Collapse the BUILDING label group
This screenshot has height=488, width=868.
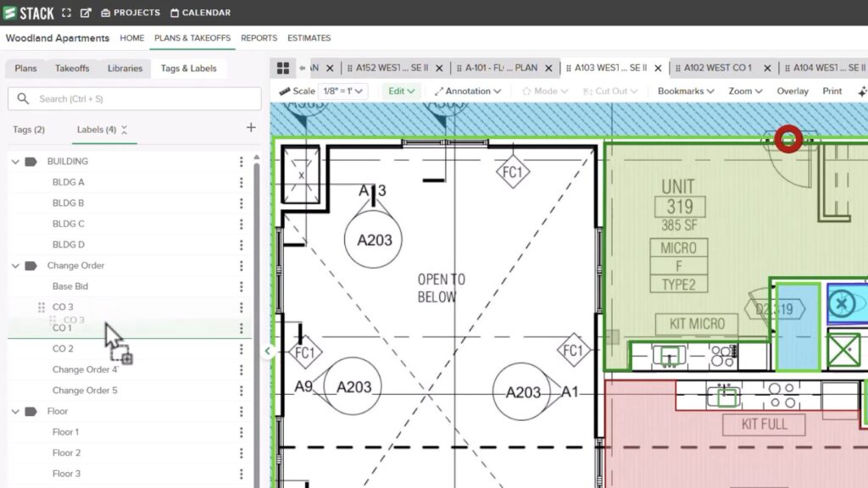15,161
